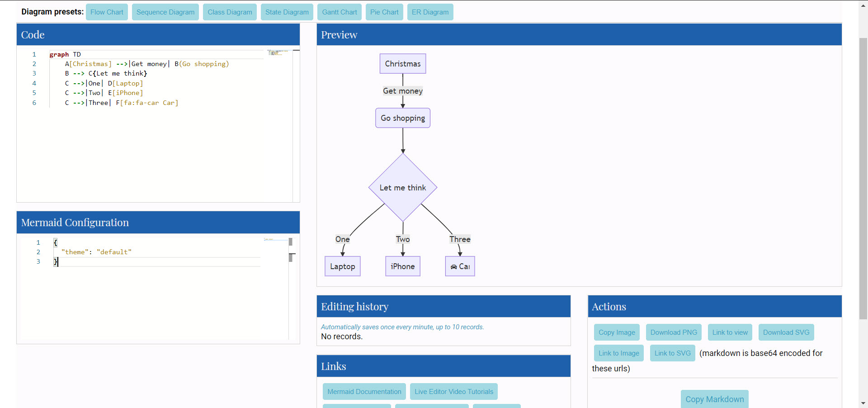Place cursor on A[Christmas] code line
This screenshot has width=868, height=408.
point(147,64)
